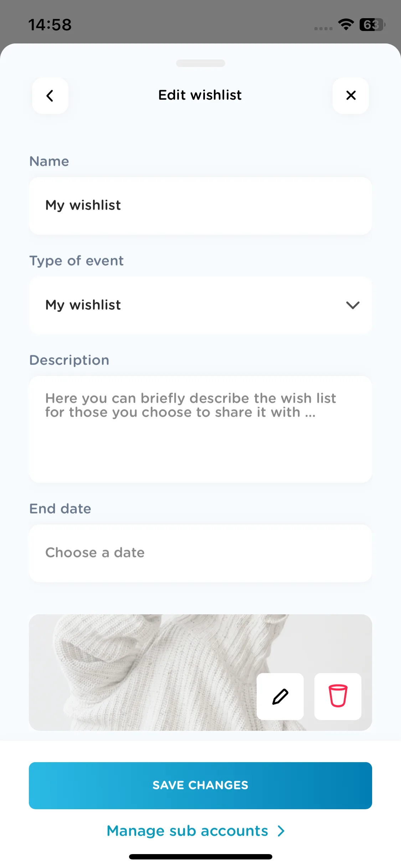Tap the chevron in event type field

click(353, 305)
